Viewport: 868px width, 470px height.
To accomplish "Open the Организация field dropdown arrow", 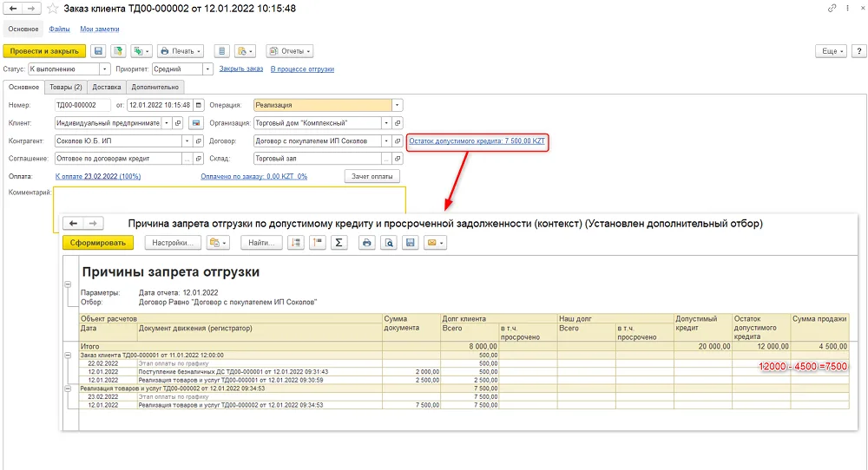I will click(386, 123).
